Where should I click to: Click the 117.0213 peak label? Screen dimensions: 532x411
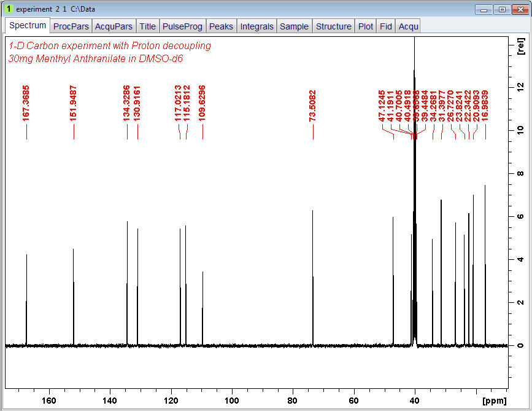pyautogui.click(x=178, y=103)
